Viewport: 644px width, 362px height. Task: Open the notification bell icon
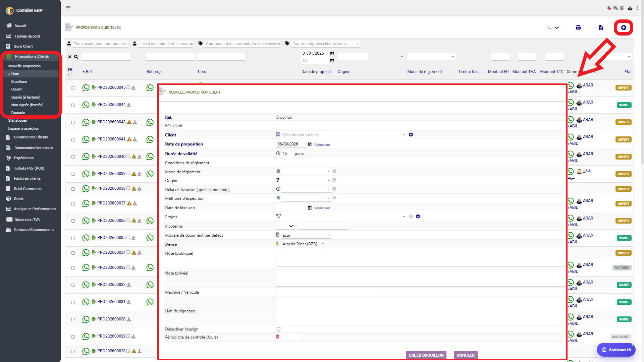609,8
